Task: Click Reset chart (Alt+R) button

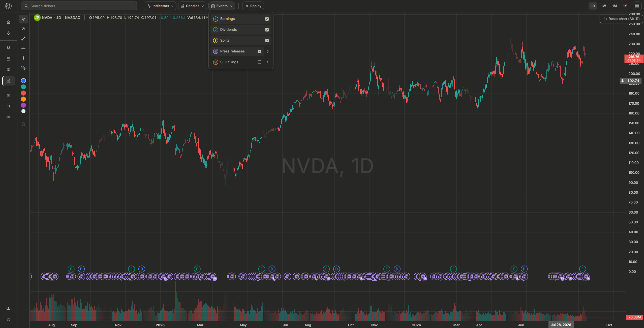Action: [621, 19]
